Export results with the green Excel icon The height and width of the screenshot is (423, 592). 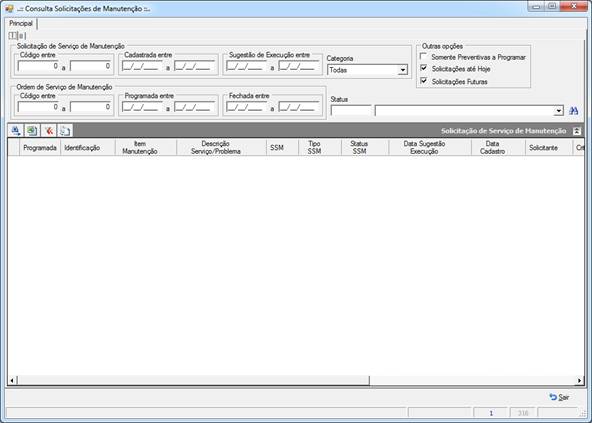[32, 131]
